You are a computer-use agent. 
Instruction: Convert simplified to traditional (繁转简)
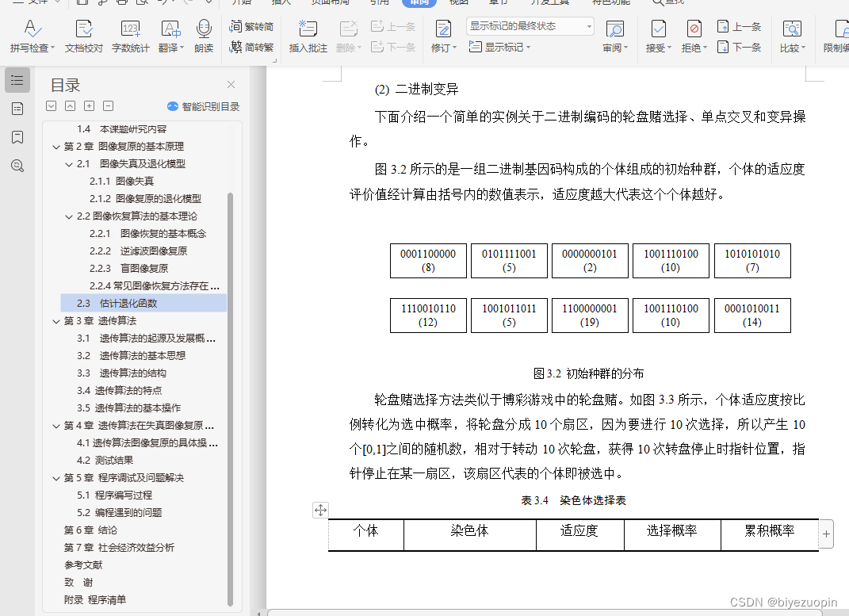click(x=251, y=26)
